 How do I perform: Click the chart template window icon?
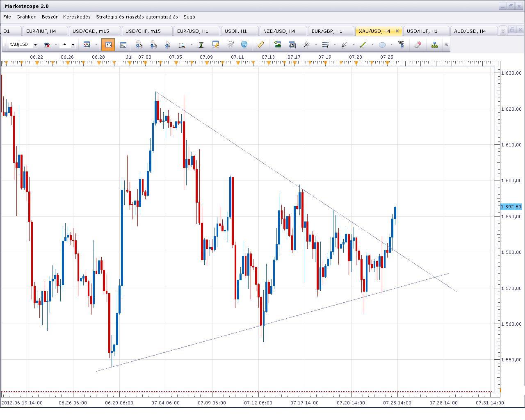292,44
